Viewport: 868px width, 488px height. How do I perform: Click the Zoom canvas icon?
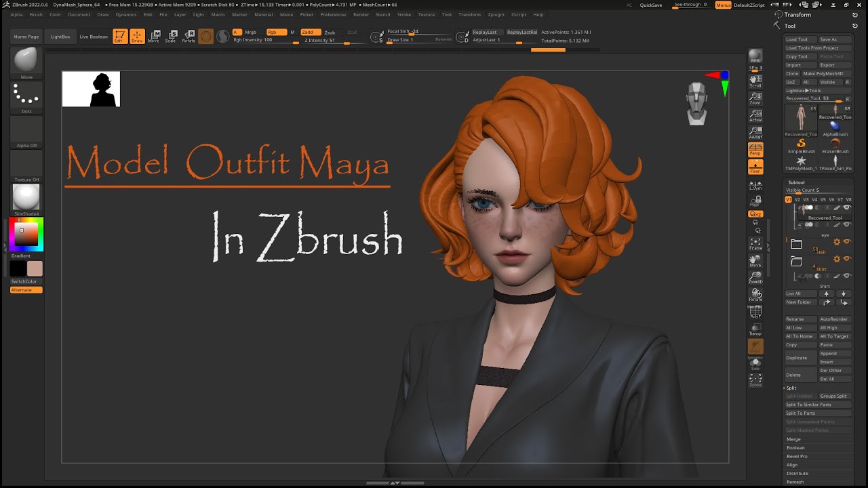pos(755,98)
